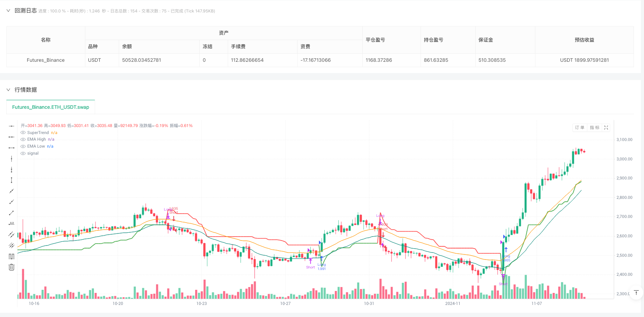This screenshot has width=644, height=317.
Task: Select the Futures_Binance.ETH_USDT.swap tab
Action: point(50,107)
